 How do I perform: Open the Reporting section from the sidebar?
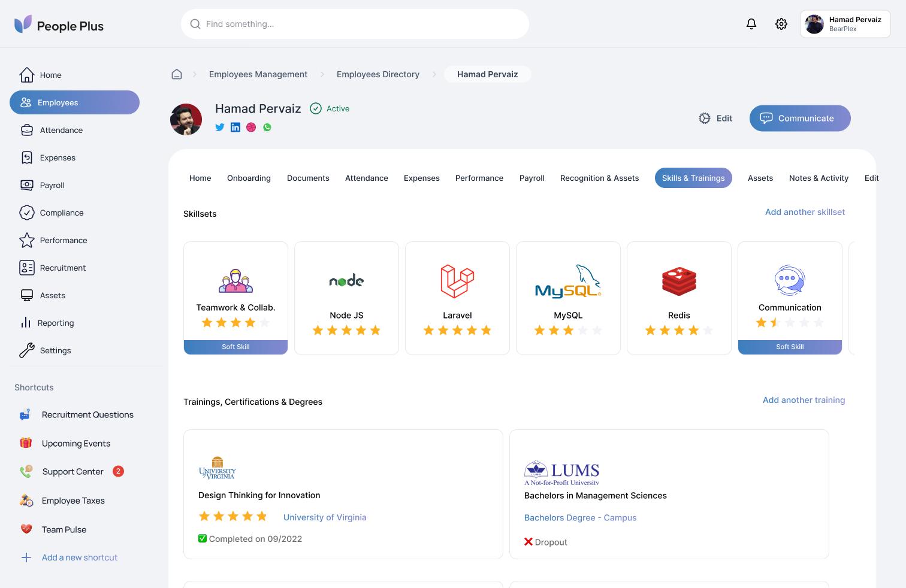[x=55, y=323]
